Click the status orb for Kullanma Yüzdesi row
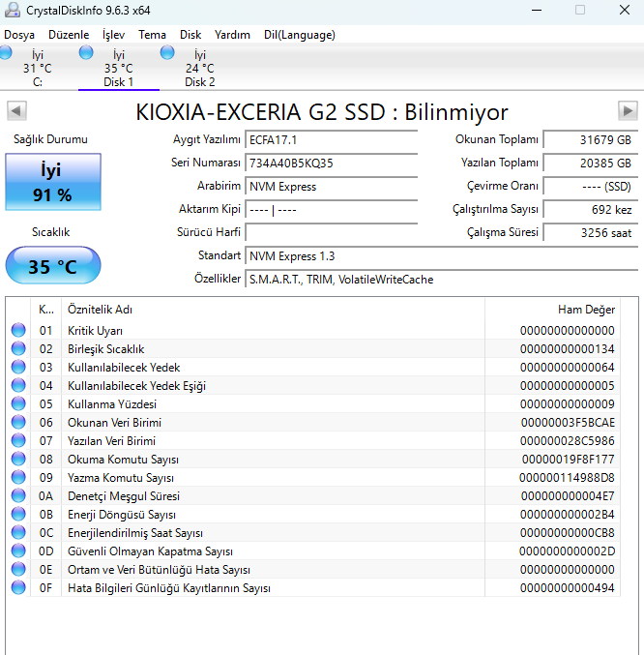Image resolution: width=644 pixels, height=655 pixels. 18,404
